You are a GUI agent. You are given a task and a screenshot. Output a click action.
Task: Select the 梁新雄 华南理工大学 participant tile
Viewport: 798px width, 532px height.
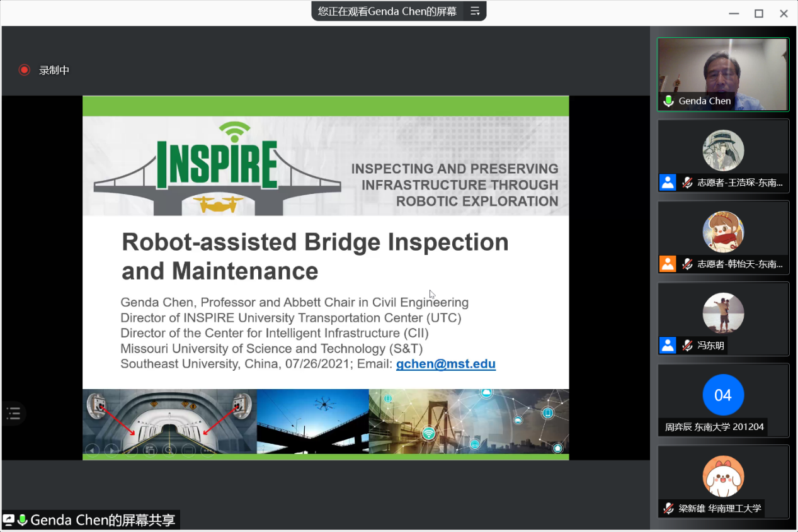723,481
